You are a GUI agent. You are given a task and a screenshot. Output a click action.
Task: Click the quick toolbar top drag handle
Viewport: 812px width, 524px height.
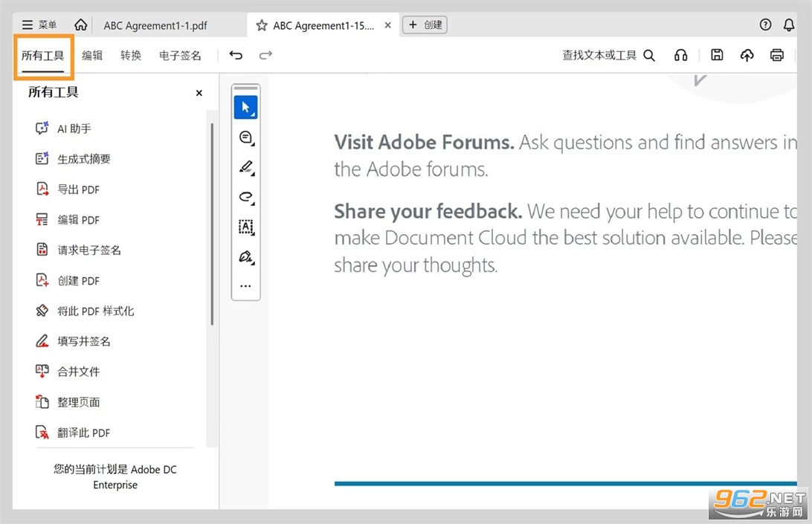tap(246, 88)
